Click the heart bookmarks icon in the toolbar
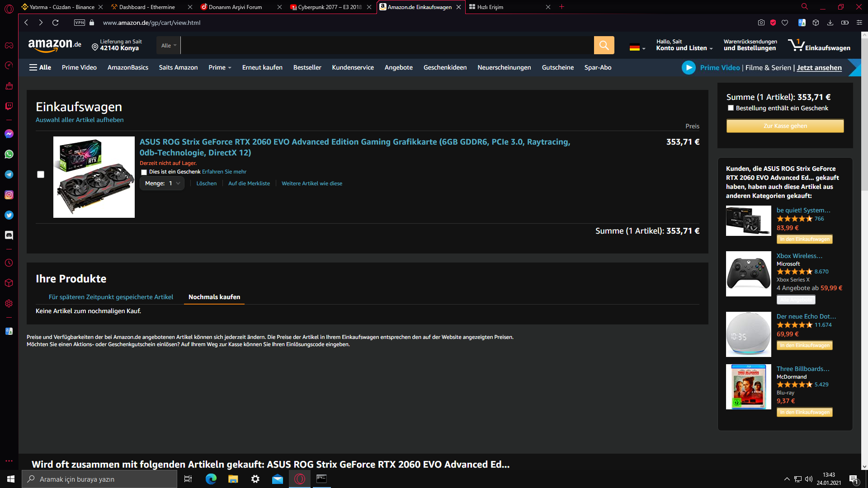This screenshot has height=488, width=868. pyautogui.click(x=785, y=23)
